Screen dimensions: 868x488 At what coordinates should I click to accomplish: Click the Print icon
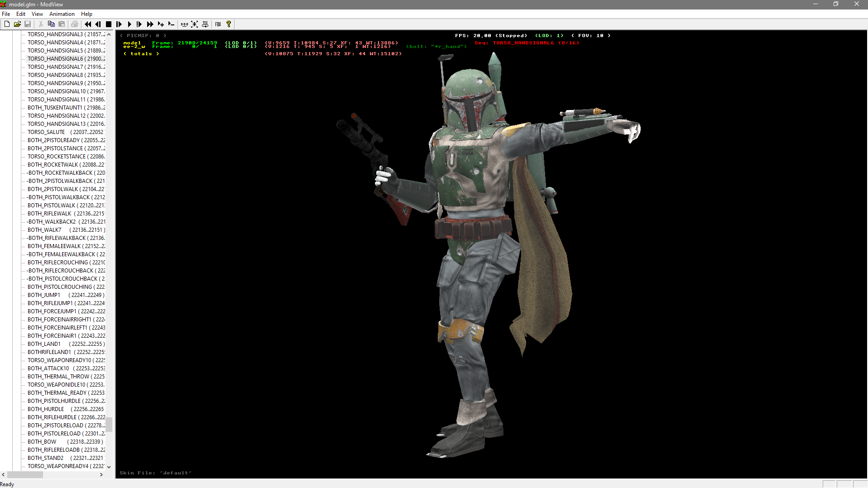click(x=75, y=24)
